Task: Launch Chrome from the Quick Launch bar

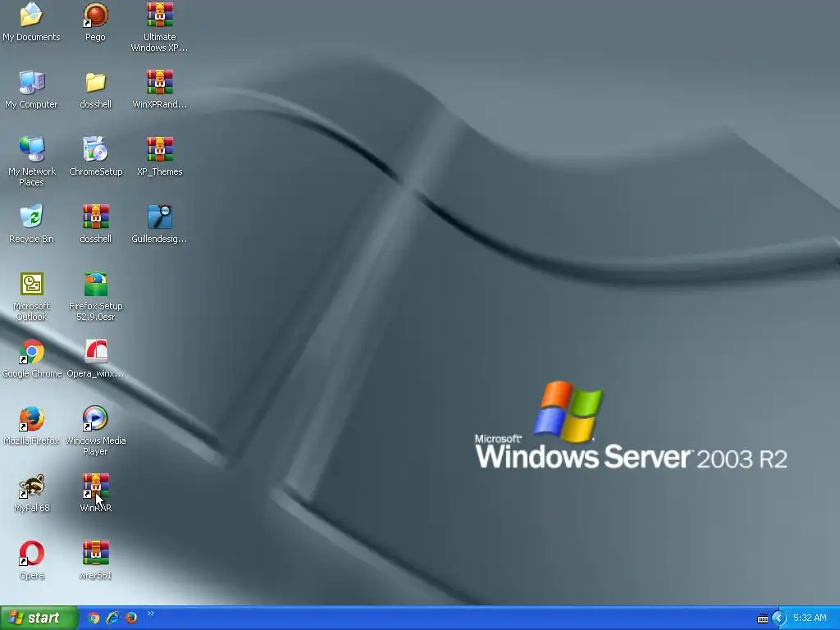Action: click(x=94, y=619)
